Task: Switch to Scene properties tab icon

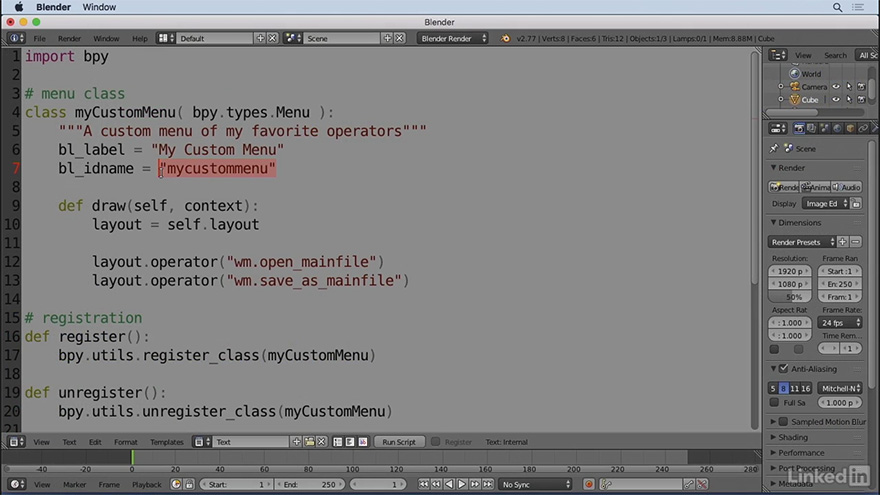Action: click(x=824, y=129)
